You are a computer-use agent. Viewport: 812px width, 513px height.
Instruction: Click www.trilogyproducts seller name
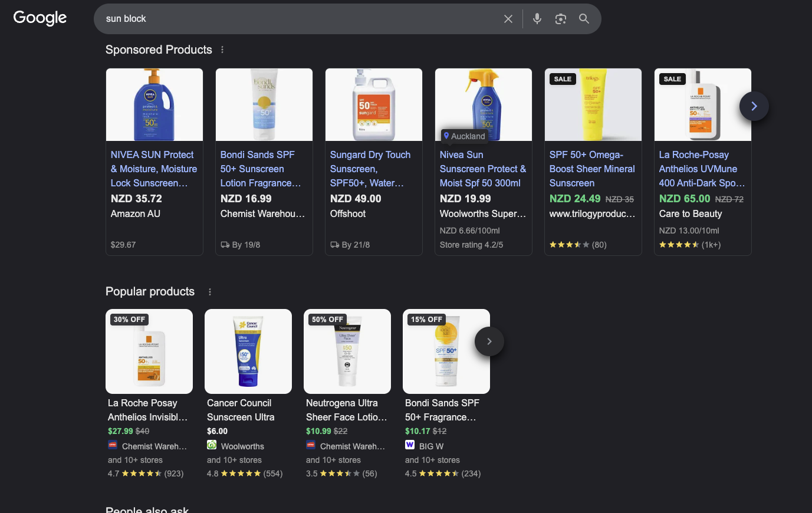click(x=593, y=213)
